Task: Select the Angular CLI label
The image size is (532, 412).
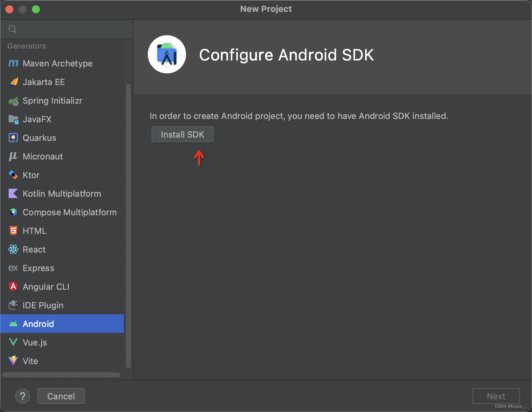Action: [46, 287]
